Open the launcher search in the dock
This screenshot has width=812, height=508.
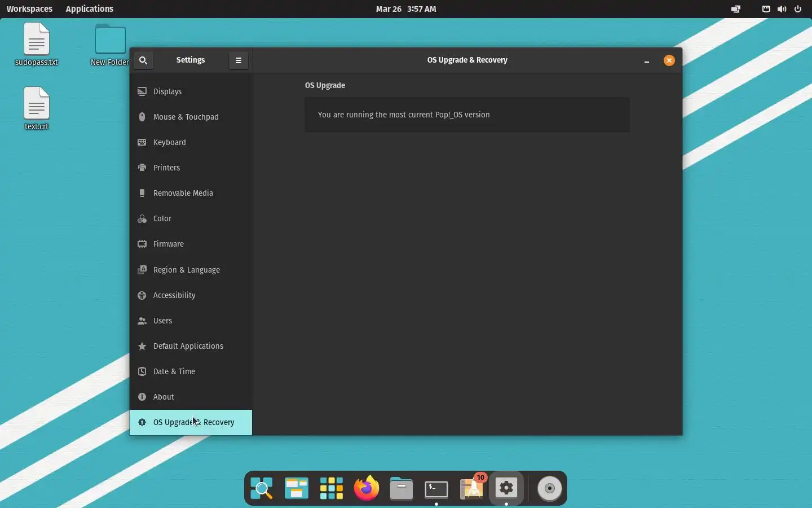click(x=262, y=488)
